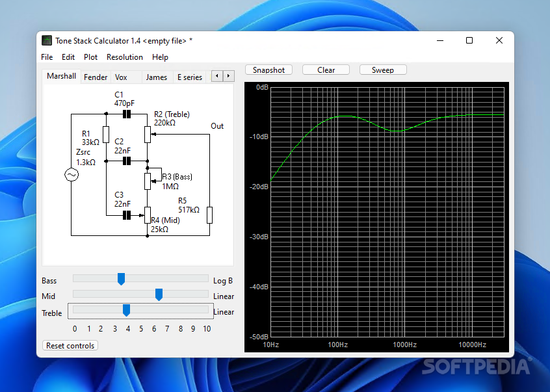Close the Tone Stack Calculator window
The height and width of the screenshot is (392, 550).
(x=499, y=41)
